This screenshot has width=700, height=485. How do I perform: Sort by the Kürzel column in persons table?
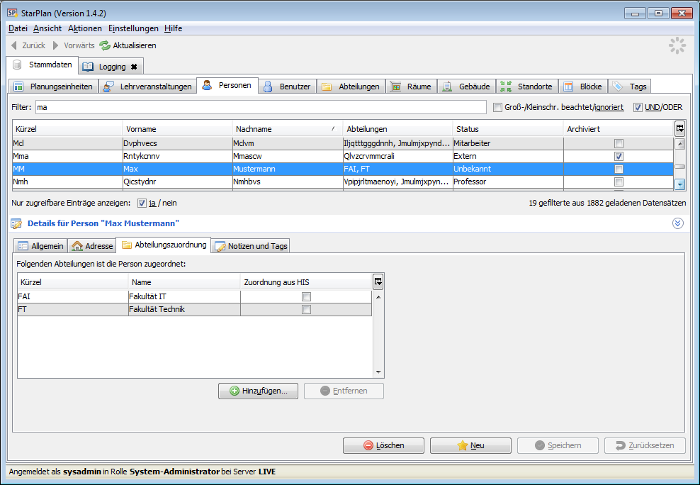pyautogui.click(x=67, y=129)
